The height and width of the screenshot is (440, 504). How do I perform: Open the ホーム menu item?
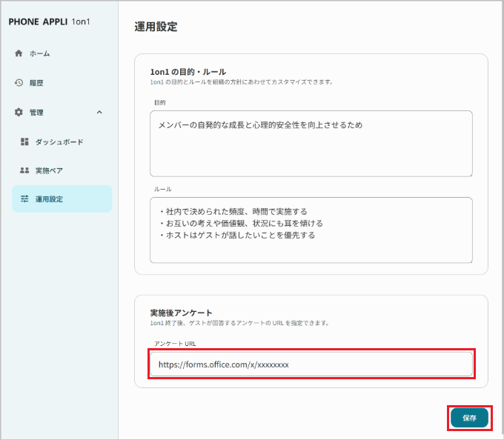coord(39,53)
